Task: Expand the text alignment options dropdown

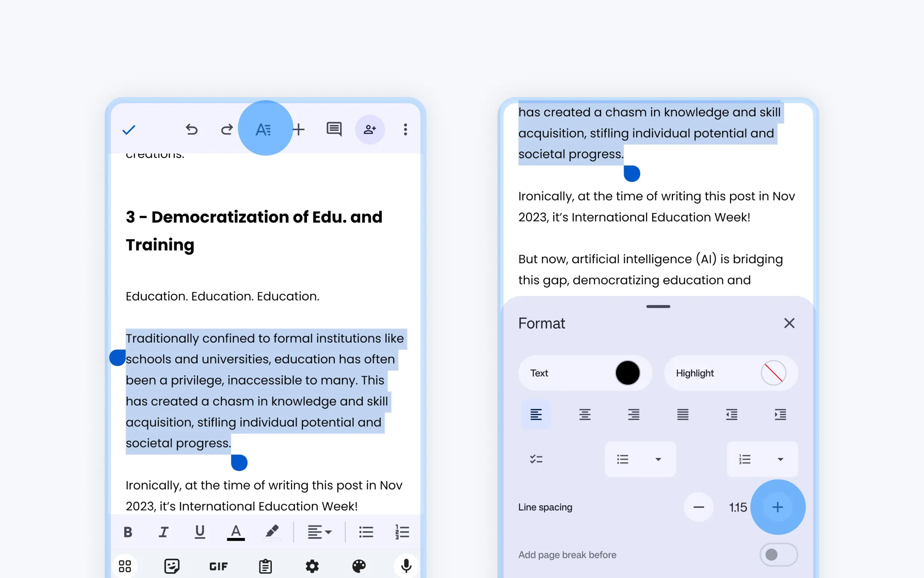Action: [x=318, y=531]
